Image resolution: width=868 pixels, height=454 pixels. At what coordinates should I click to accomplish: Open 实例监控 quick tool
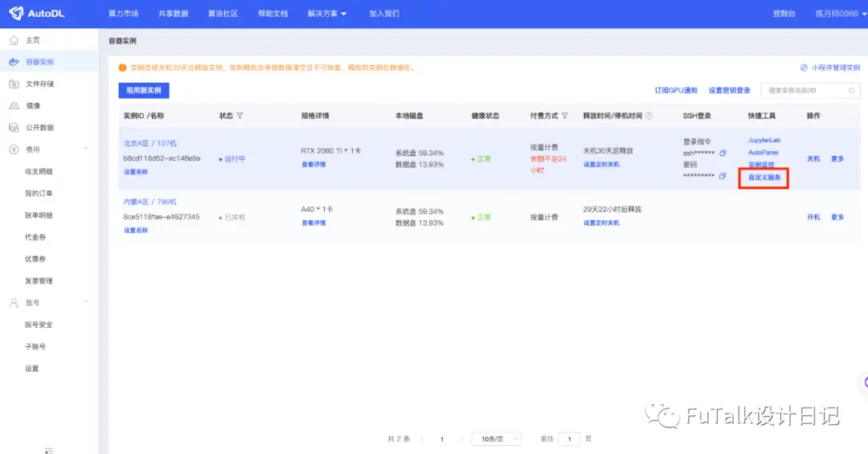[761, 165]
